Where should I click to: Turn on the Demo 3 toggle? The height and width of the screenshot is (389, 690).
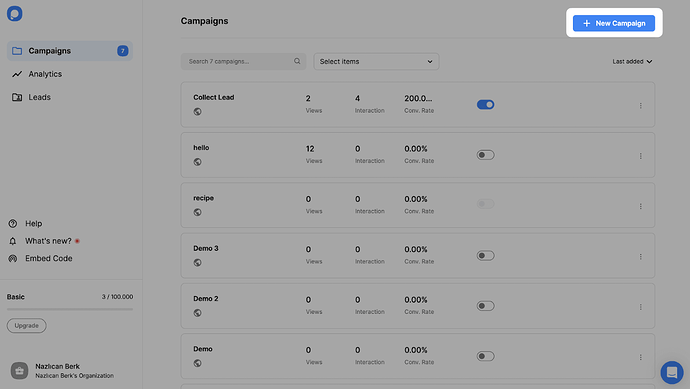485,256
